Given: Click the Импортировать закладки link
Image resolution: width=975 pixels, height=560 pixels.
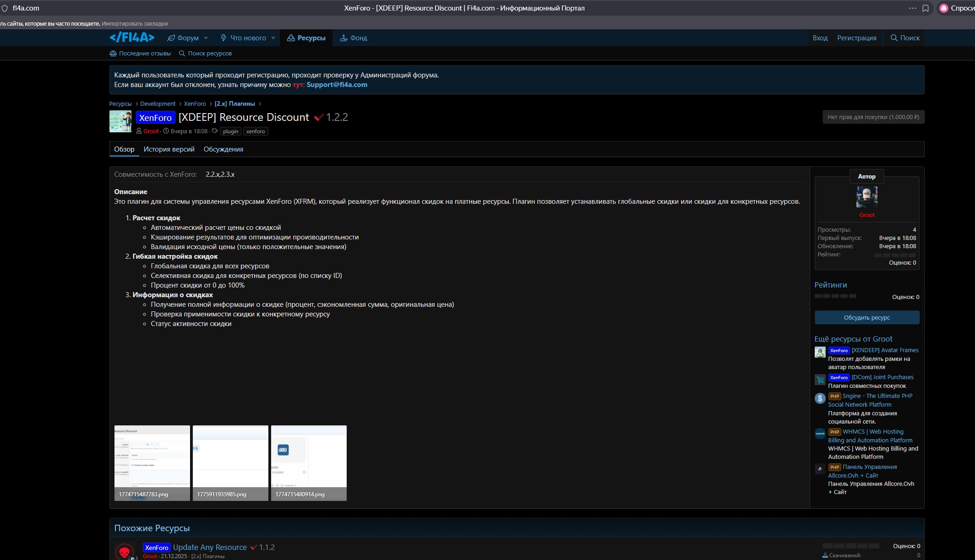Looking at the screenshot, I should [135, 23].
